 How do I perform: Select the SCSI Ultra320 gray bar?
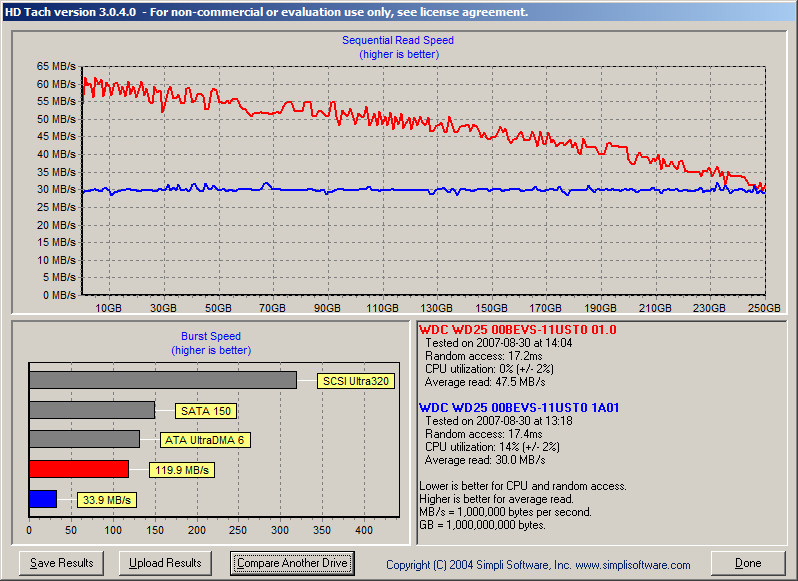click(x=163, y=380)
